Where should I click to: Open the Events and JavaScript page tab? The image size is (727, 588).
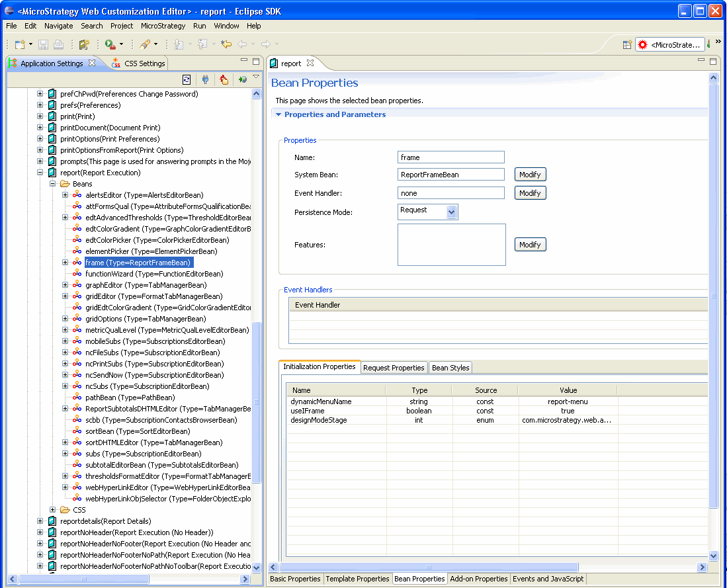click(x=548, y=579)
